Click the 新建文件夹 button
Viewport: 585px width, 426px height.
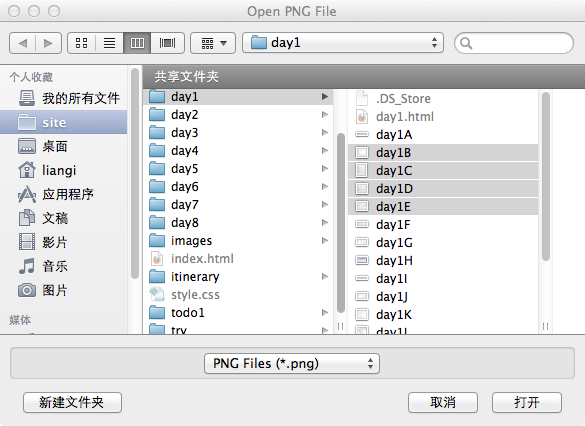click(x=72, y=402)
